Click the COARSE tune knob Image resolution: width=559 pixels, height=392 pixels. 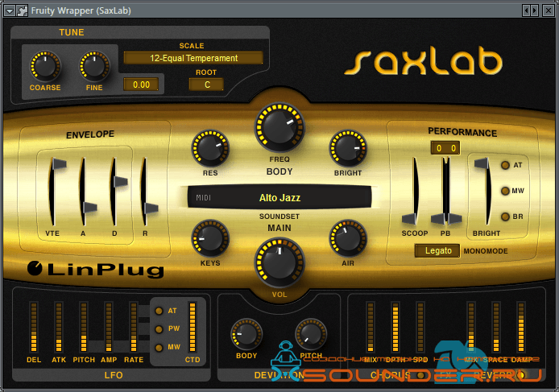[x=45, y=66]
